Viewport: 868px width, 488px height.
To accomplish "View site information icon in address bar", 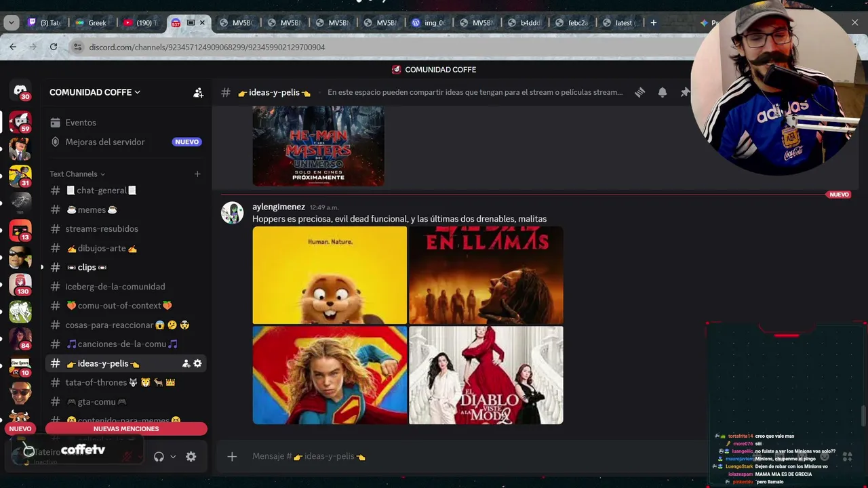I will (77, 47).
